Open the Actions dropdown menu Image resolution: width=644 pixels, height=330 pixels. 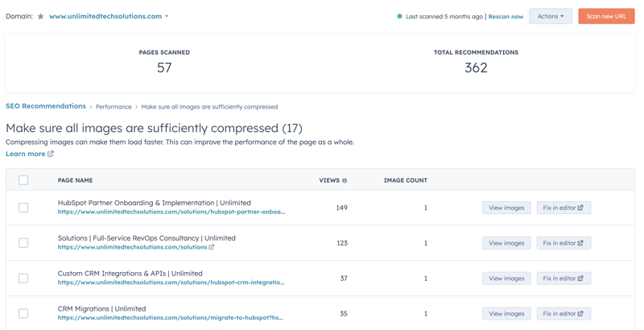pos(551,16)
